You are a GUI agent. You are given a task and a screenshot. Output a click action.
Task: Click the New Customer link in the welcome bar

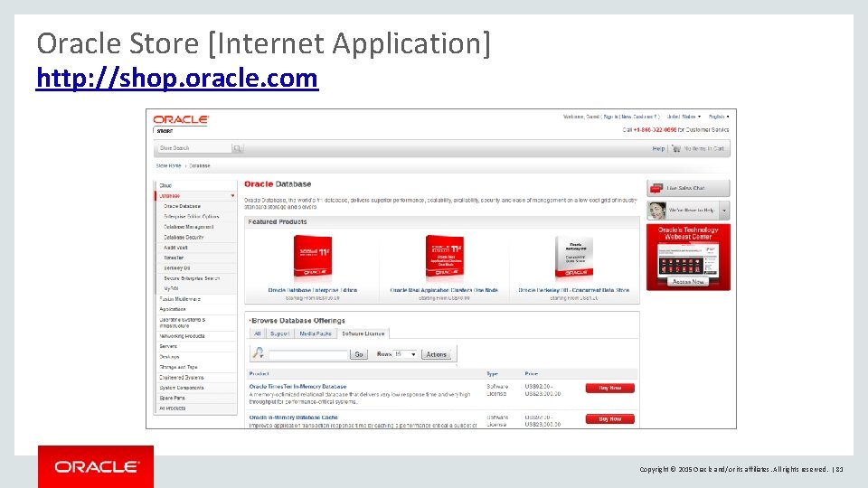tap(639, 117)
